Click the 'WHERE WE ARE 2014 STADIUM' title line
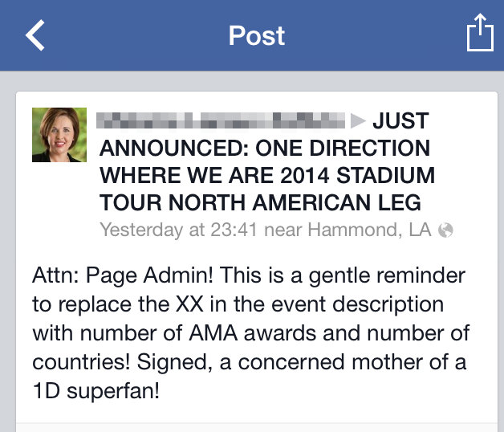Screen dimensions: 504x432 pos(266,175)
